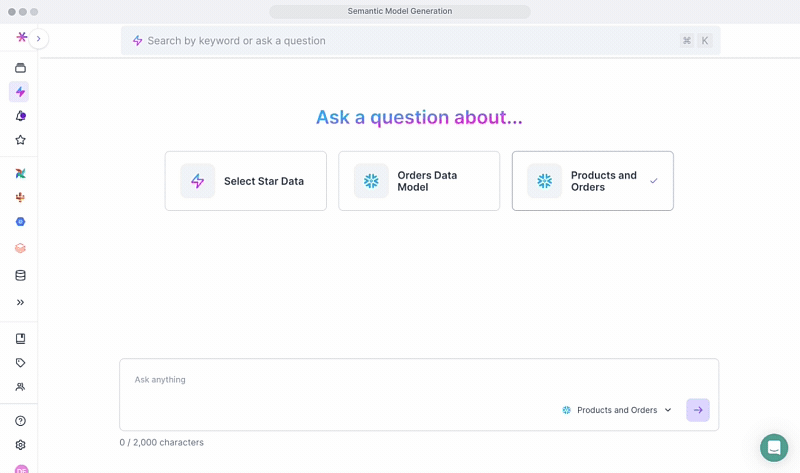800x473 pixels.
Task: Open the chat support bubble icon
Action: [x=773, y=447]
